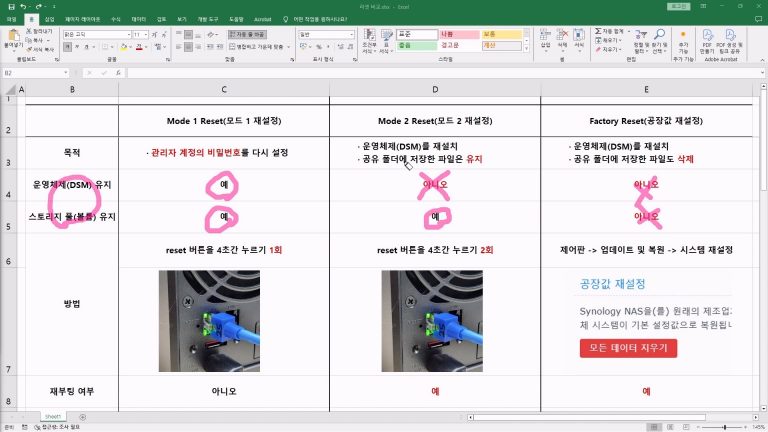
Task: Click the zoom slider in the status bar
Action: (724, 427)
